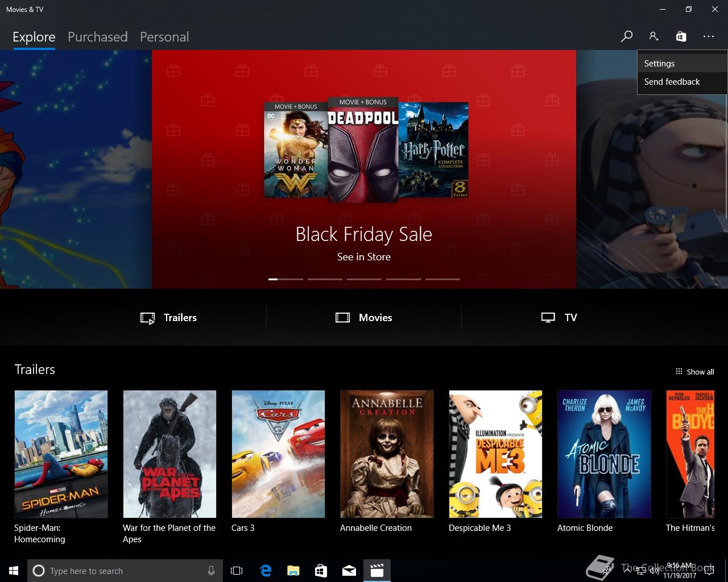Click the Atomic Blonde title text
Viewport: 728px width, 582px height.
(585, 528)
